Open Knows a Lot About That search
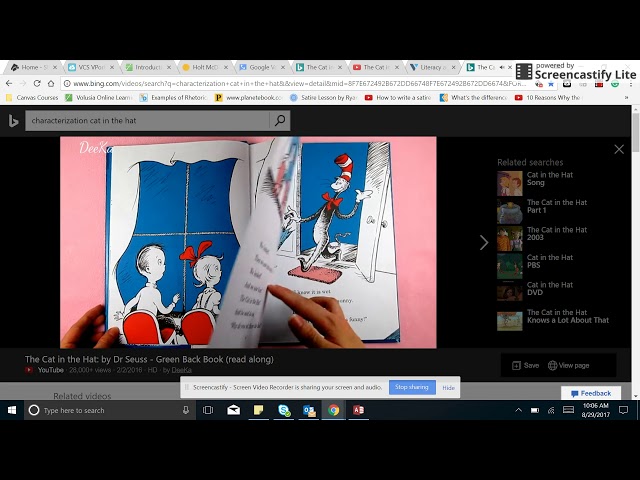This screenshot has width=640, height=480. 553,320
